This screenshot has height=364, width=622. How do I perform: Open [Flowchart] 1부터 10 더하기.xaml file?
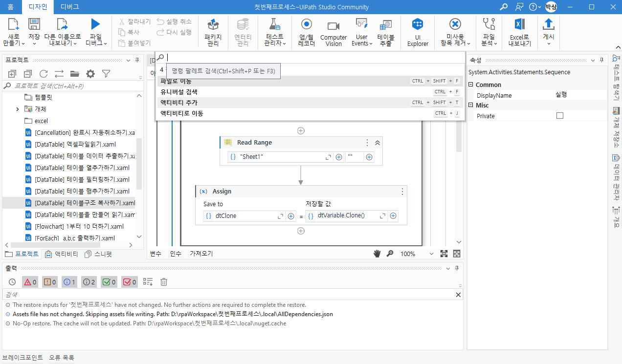pos(79,226)
